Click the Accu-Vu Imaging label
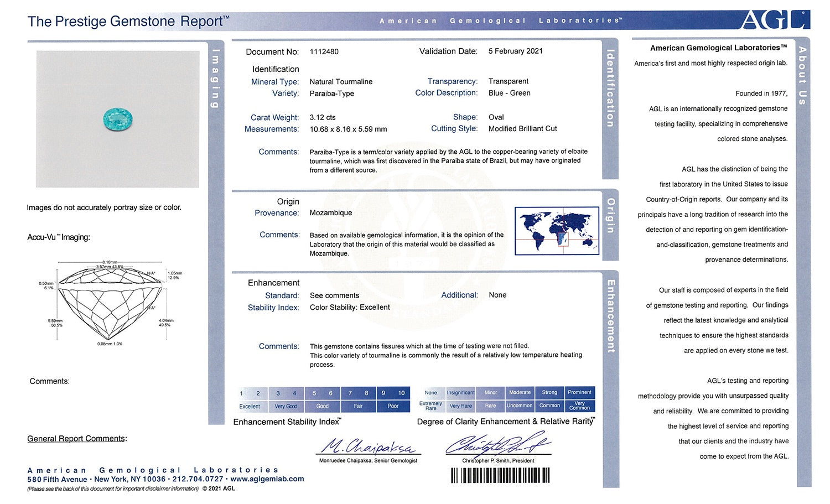This screenshot has height=504, width=830. [59, 237]
